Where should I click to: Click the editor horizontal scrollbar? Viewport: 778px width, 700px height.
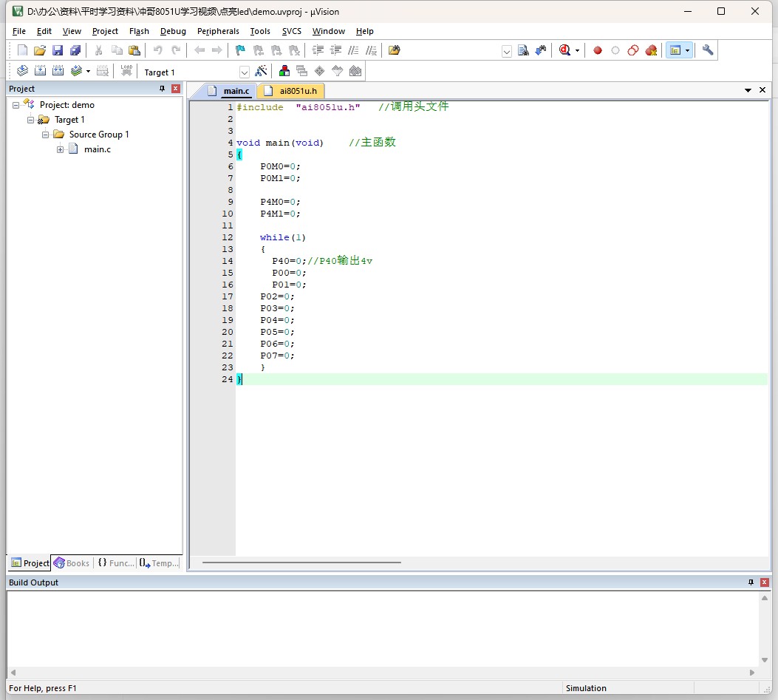click(x=301, y=563)
